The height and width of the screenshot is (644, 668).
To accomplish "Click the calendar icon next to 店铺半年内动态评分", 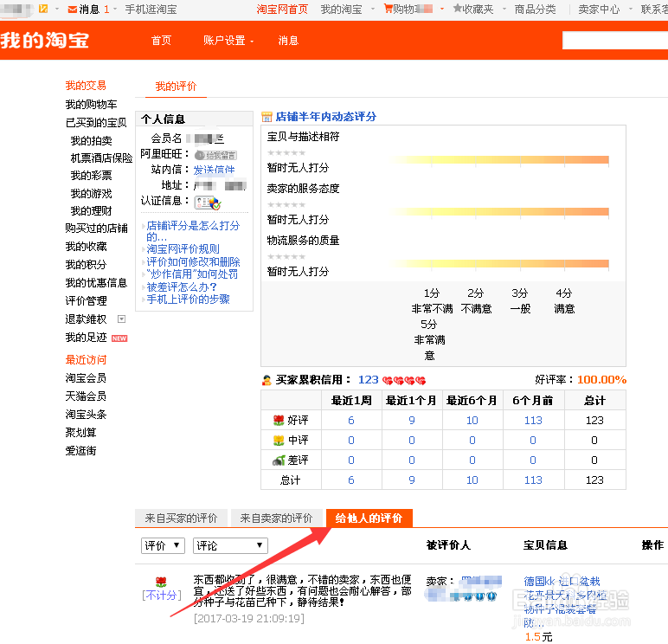I will click(267, 117).
